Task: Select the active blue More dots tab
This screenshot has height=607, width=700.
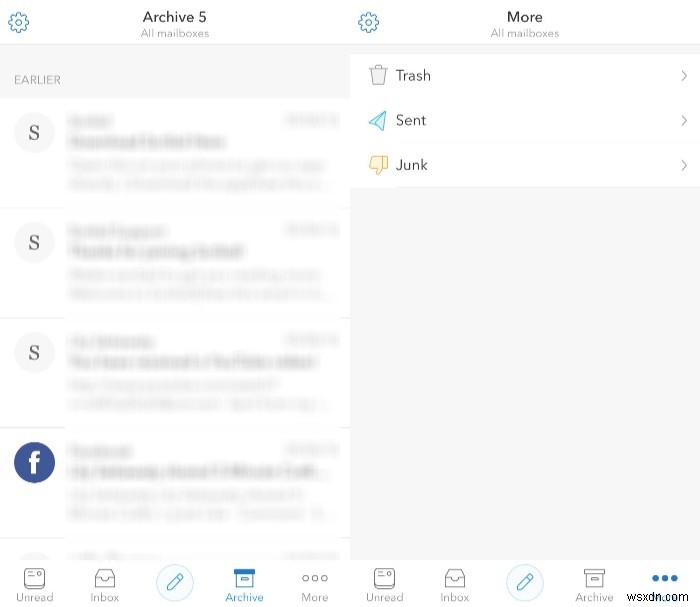Action: (665, 578)
